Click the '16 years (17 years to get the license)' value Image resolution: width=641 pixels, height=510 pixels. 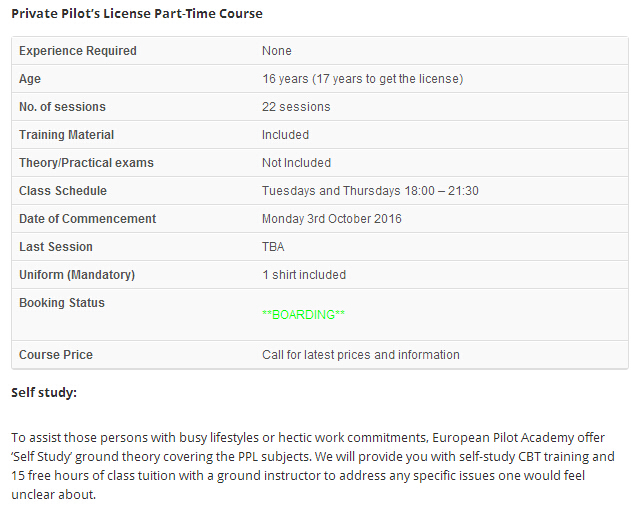coord(363,78)
